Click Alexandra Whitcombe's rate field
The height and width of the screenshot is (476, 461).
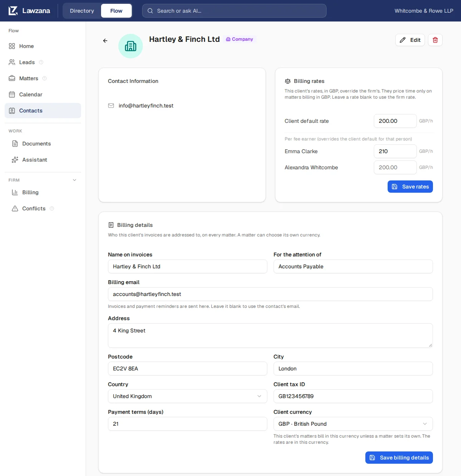[x=395, y=167]
